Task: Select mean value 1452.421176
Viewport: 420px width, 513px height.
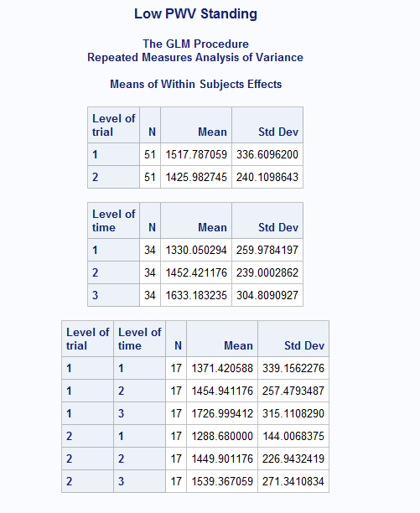Action: [196, 272]
